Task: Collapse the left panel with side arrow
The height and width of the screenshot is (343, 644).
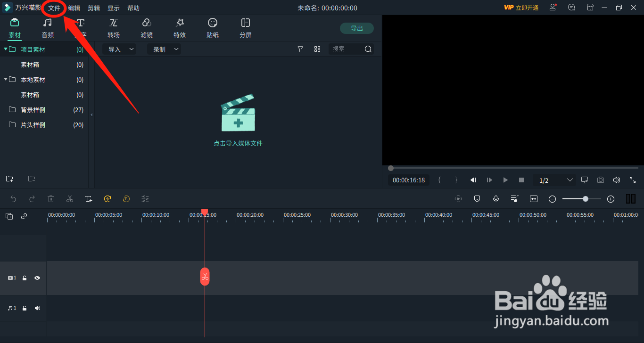Action: click(x=91, y=114)
